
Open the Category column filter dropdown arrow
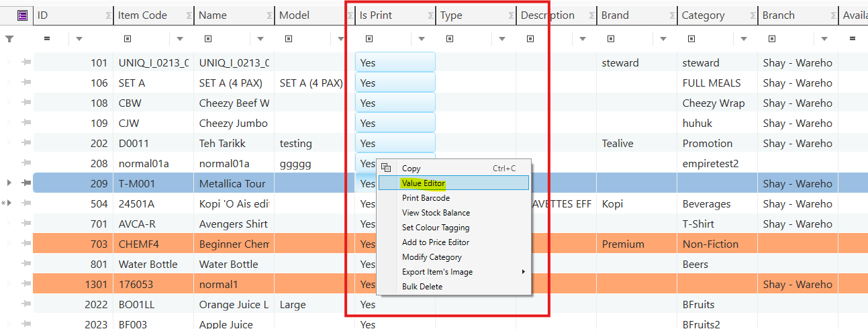(744, 39)
